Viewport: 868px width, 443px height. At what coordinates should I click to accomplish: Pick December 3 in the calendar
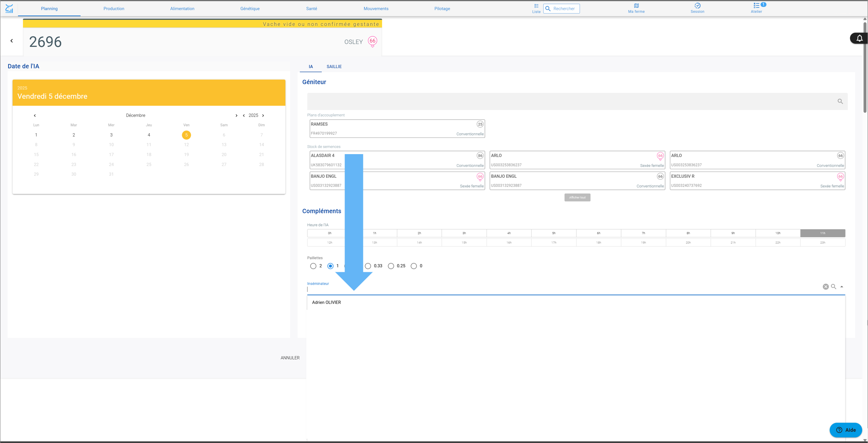coord(111,135)
